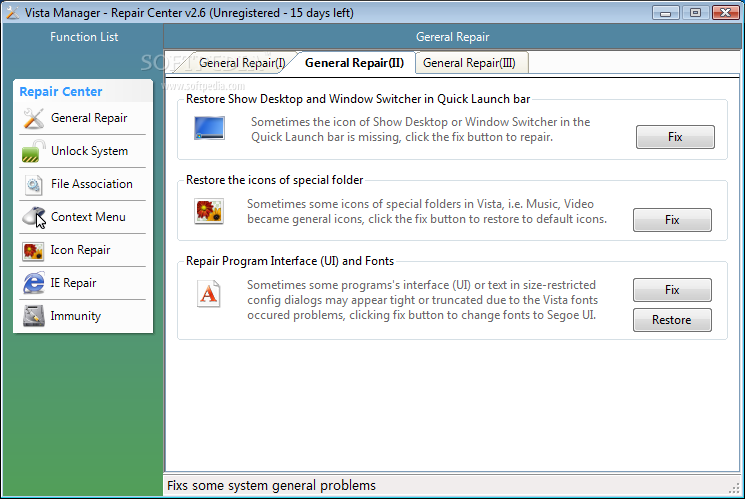745x499 pixels.
Task: Fix the Show Desktop and Window Switcher icons
Action: (675, 137)
